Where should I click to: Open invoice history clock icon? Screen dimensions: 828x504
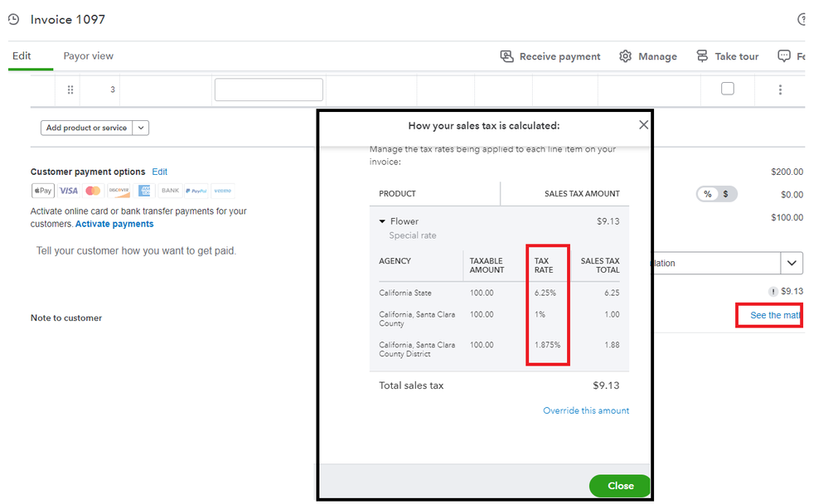click(13, 19)
